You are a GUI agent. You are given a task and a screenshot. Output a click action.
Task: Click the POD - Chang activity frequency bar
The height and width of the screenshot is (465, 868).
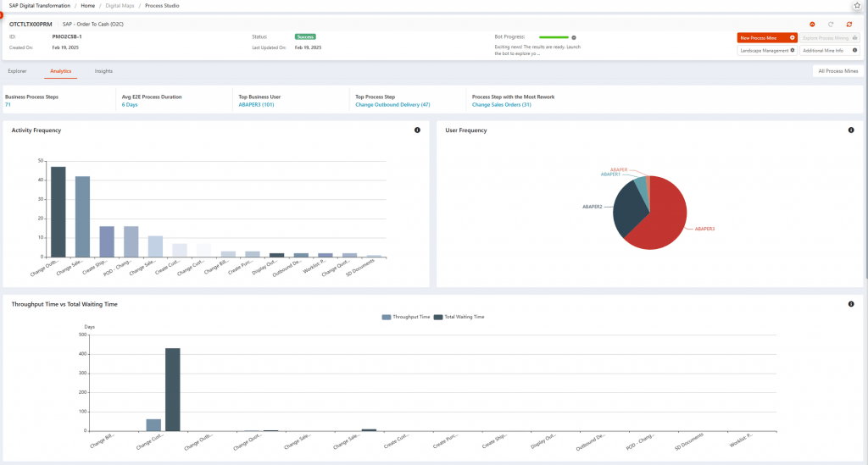point(131,241)
